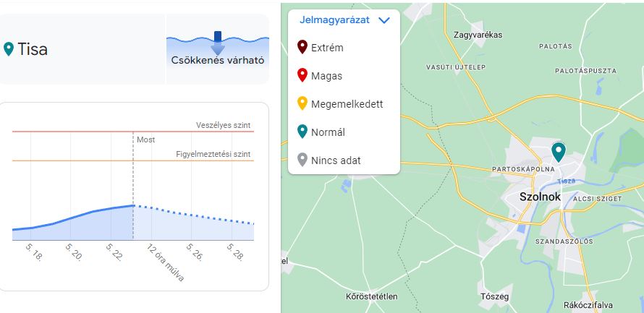This screenshot has width=644, height=313.
Task: Click the Szolnok city label on map
Action: pyautogui.click(x=541, y=197)
